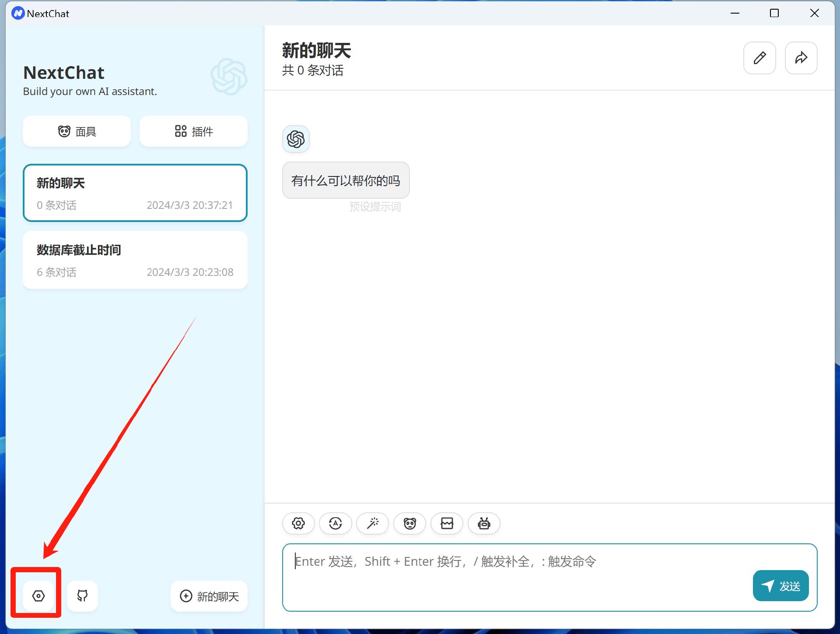Open the robot model selection icon
Viewport: 840px width, 634px height.
tap(484, 523)
